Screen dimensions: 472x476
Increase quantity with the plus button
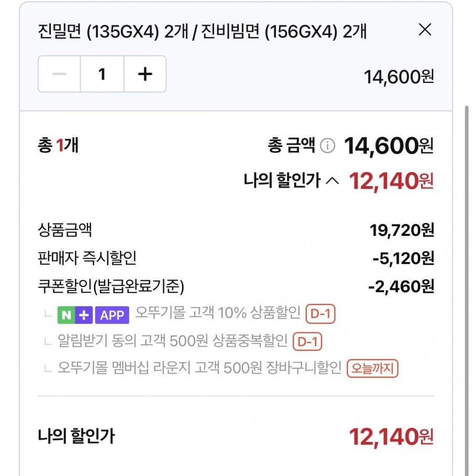[145, 74]
